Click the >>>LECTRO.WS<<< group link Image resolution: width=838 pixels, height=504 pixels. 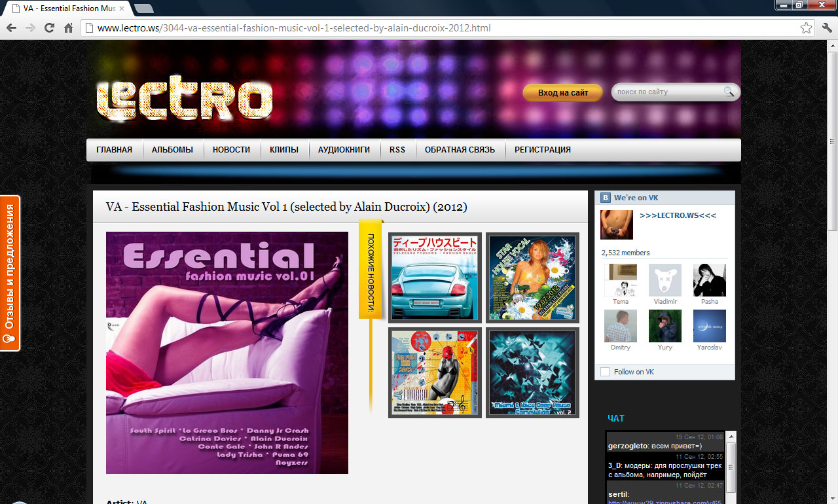(678, 215)
